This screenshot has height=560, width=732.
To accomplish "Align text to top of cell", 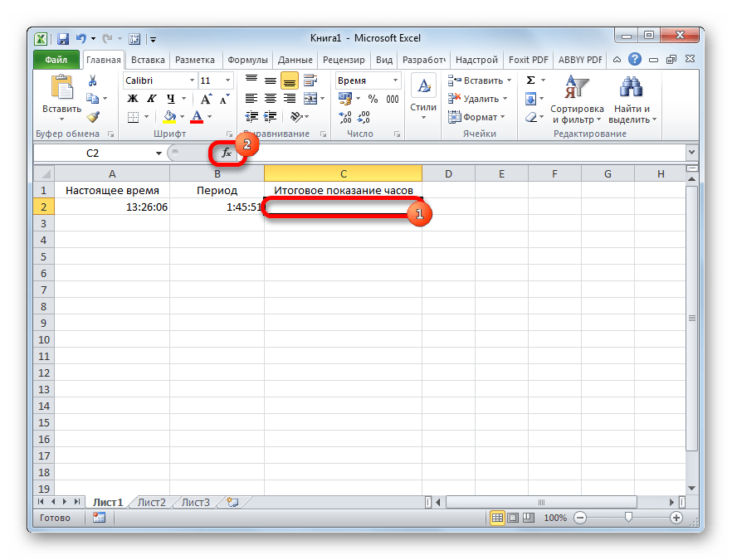I will coord(251,80).
